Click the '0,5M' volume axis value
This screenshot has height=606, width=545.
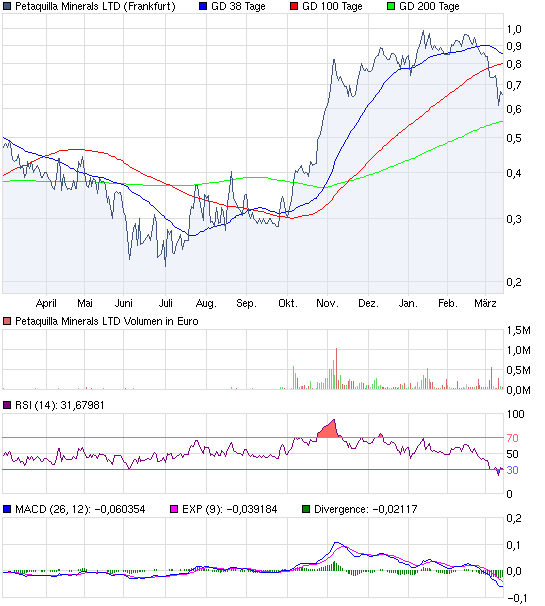519,370
